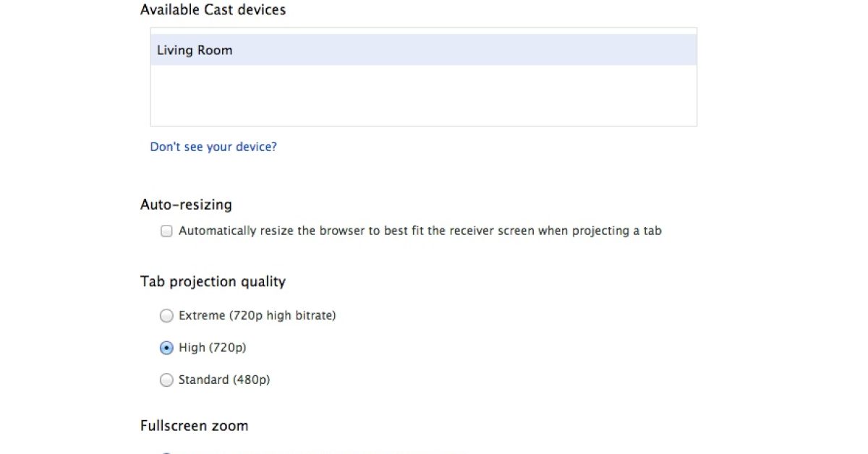Select Extreme (720p high bitrate) radio button
Viewport: 868px width, 454px height.
pyautogui.click(x=166, y=316)
